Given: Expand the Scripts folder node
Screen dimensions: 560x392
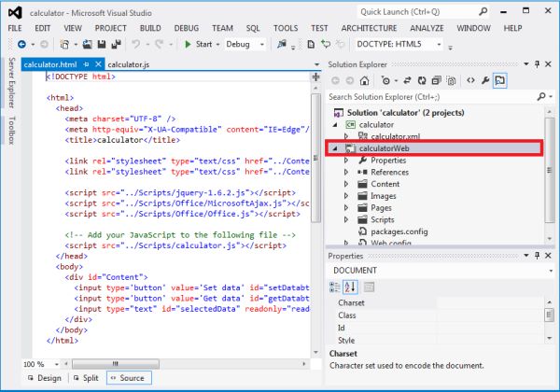Looking at the screenshot, I should (x=347, y=218).
